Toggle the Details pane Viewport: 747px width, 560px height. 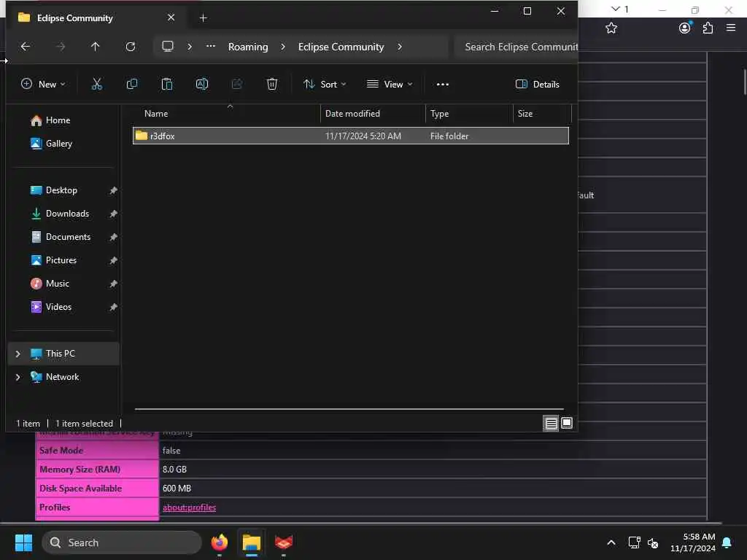click(538, 85)
